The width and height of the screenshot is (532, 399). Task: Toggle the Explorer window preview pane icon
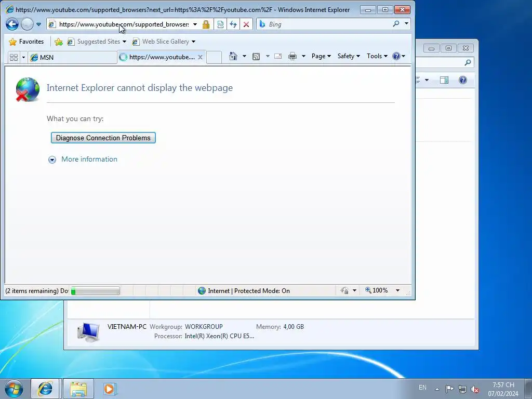pos(444,80)
